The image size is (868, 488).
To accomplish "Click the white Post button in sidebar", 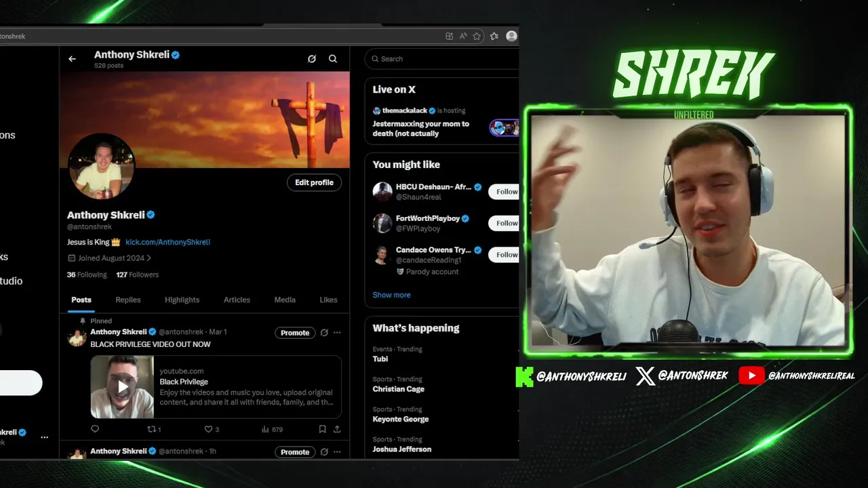I will (20, 383).
